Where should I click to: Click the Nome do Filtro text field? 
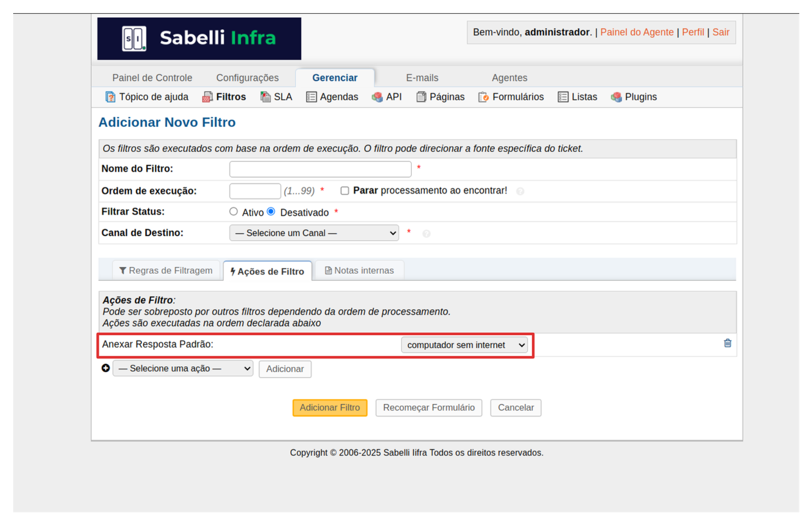(x=320, y=169)
